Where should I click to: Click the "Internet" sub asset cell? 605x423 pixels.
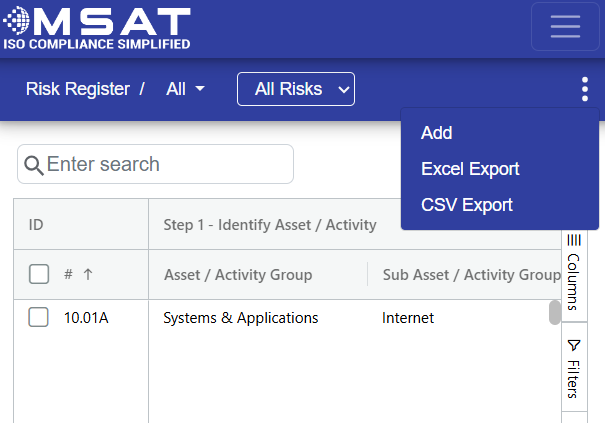[408, 318]
